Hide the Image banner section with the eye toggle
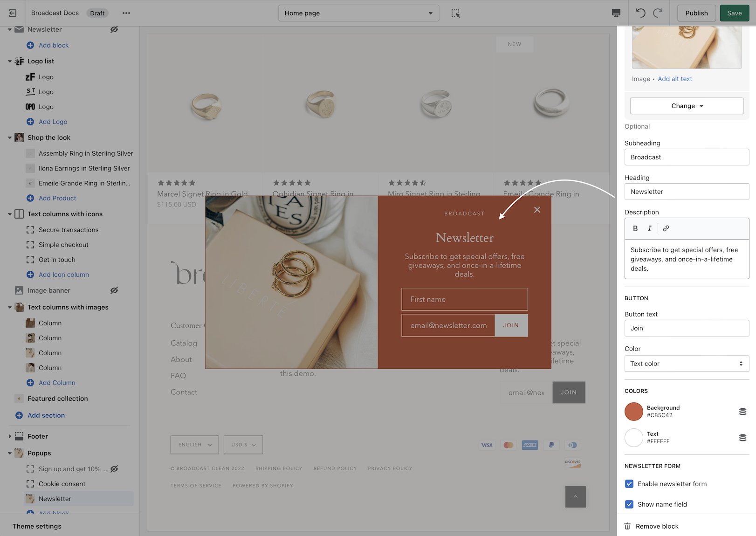This screenshot has height=536, width=756. click(114, 290)
